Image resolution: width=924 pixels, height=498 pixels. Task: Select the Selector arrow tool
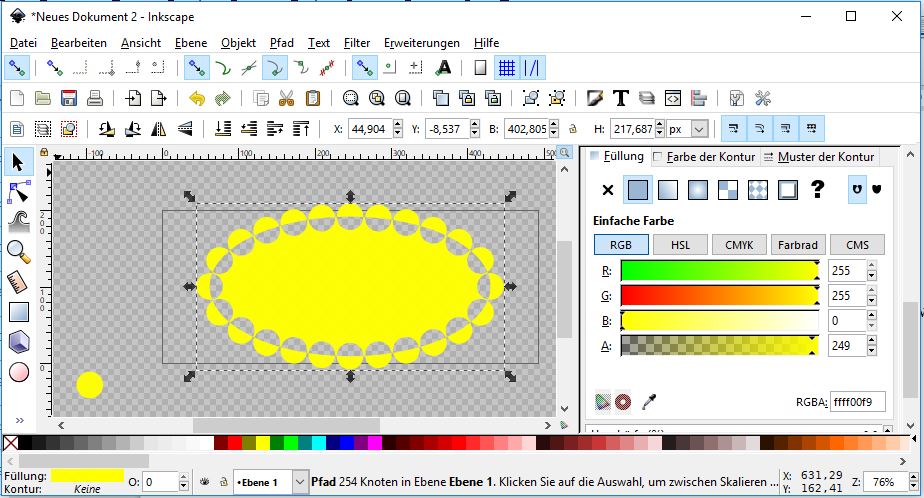18,162
